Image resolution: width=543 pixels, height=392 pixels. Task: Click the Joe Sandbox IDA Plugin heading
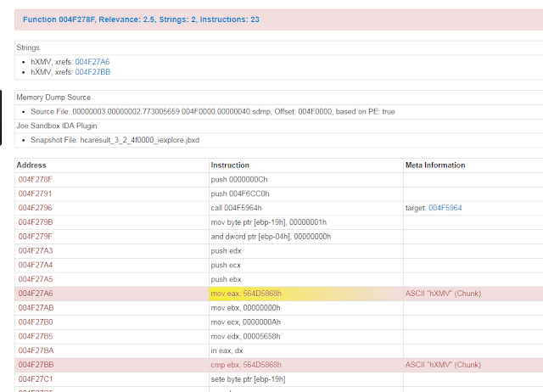point(57,126)
